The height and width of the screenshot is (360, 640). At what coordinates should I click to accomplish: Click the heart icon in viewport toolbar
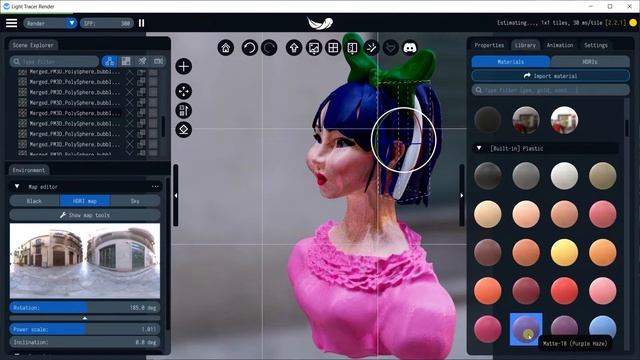(x=391, y=48)
